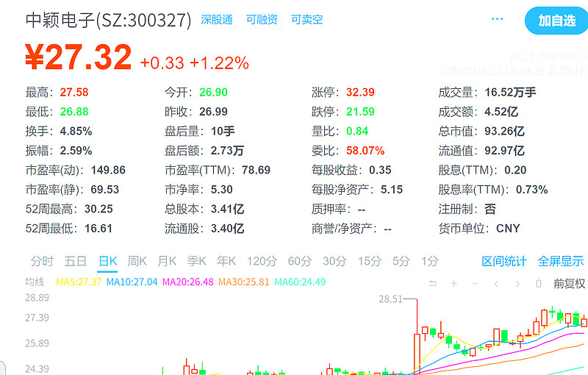
Task: Click the 成交额 value 4.52亿
Action: pos(501,112)
